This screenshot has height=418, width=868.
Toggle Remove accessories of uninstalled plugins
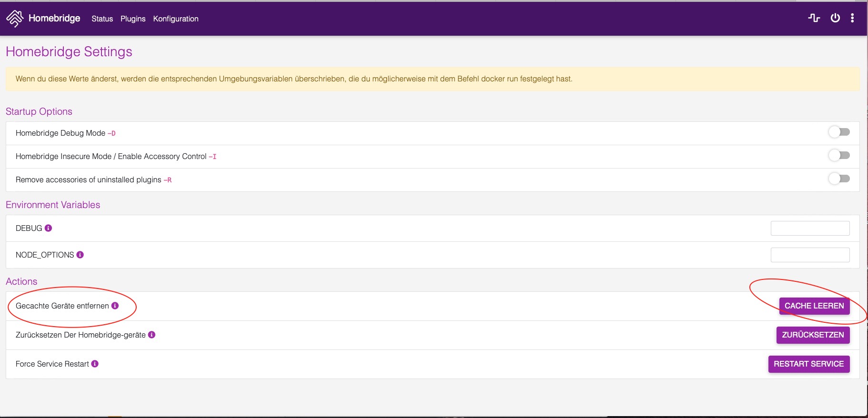(839, 179)
